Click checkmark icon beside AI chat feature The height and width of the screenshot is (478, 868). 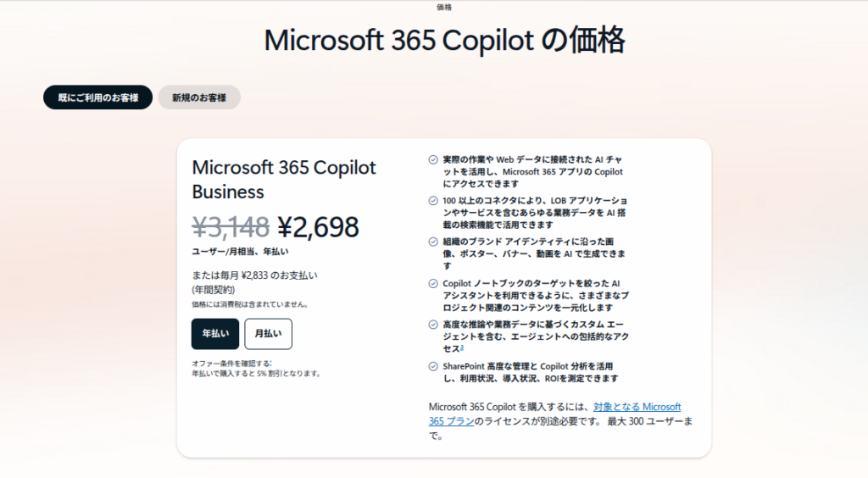pos(433,159)
